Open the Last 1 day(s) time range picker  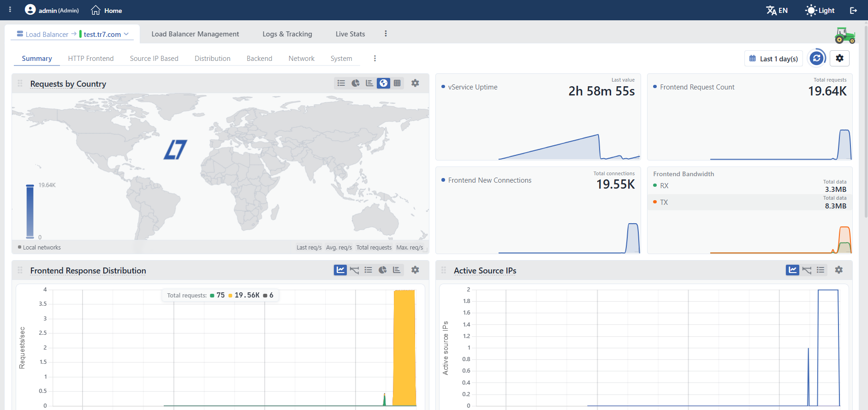coord(773,59)
